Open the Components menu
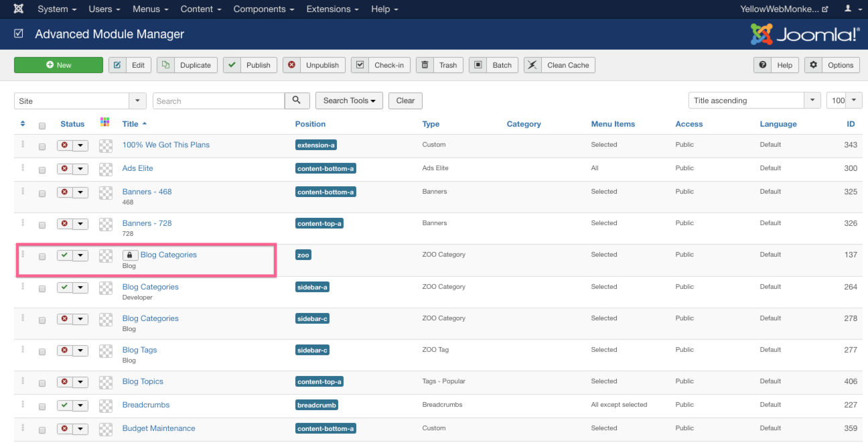 [264, 9]
